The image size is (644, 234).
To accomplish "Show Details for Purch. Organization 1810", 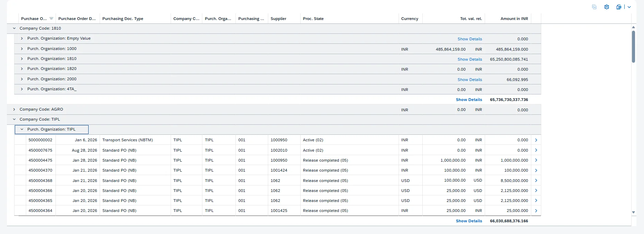I will 470,59.
